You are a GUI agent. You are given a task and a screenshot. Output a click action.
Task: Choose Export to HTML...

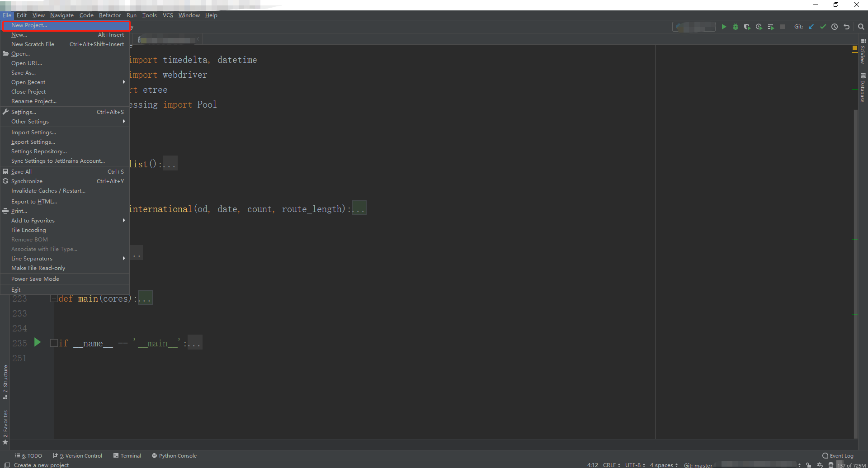[65, 202]
